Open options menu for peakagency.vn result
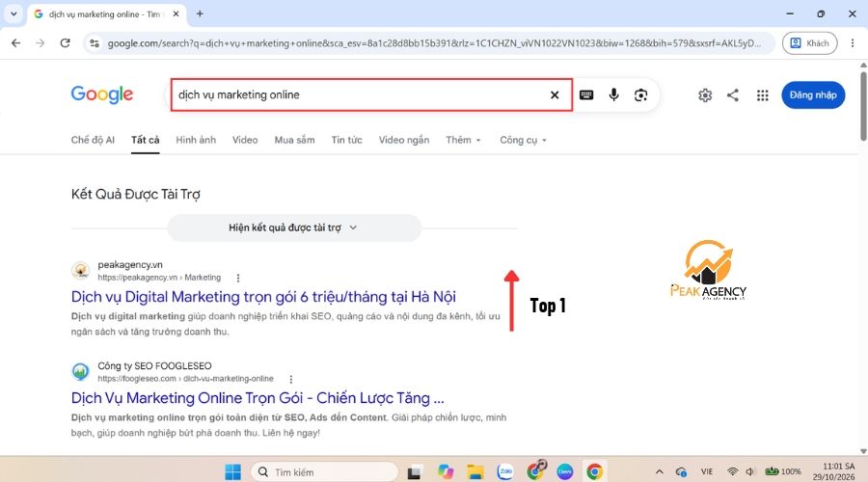Image resolution: width=868 pixels, height=482 pixels. point(238,278)
